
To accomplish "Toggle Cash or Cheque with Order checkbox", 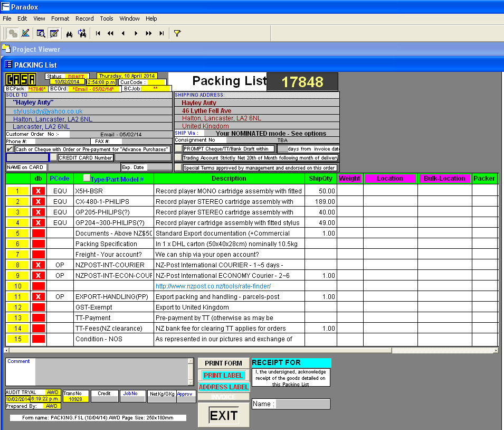I will [9, 149].
